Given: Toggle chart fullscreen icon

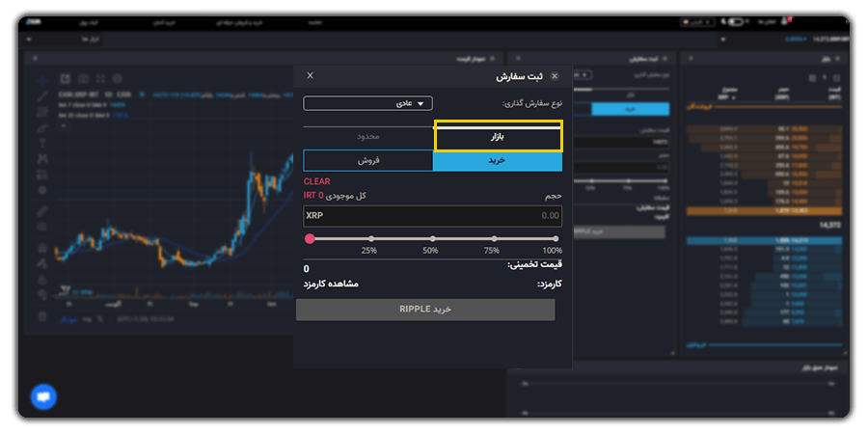Looking at the screenshot, I should click(100, 79).
